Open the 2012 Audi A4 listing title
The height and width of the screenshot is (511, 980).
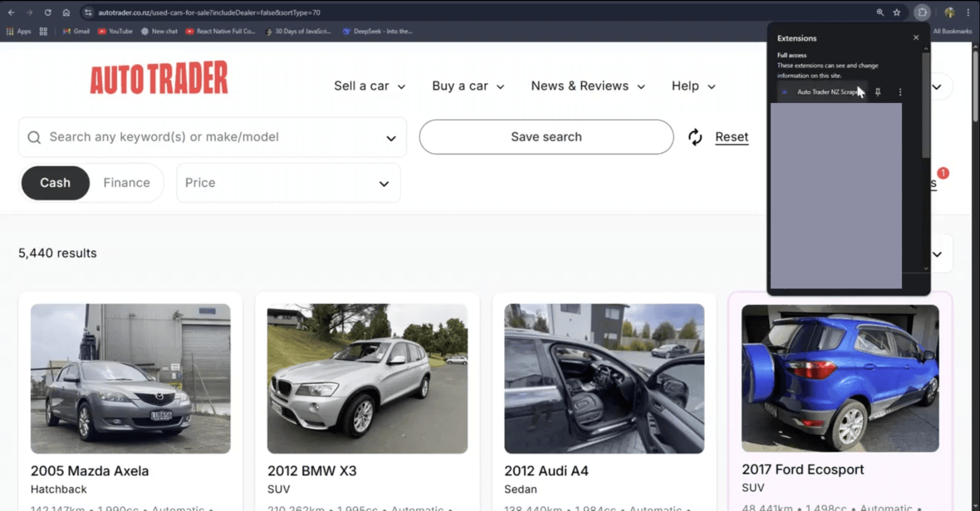(x=546, y=471)
